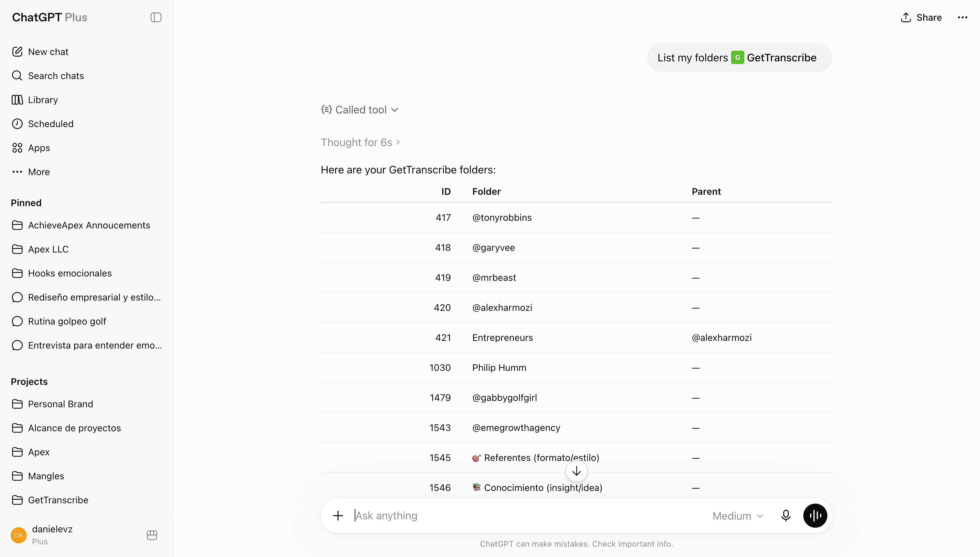Click the Parent column header

[x=706, y=192]
